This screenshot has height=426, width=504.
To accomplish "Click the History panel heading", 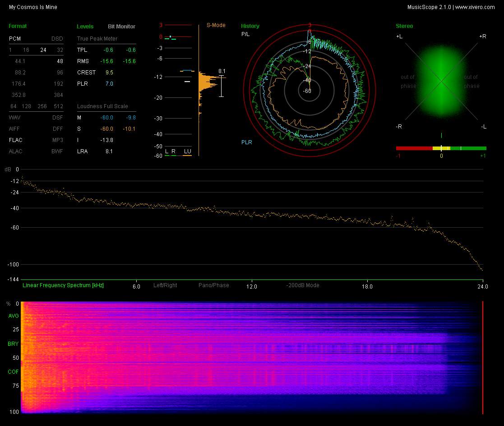I will pos(250,26).
